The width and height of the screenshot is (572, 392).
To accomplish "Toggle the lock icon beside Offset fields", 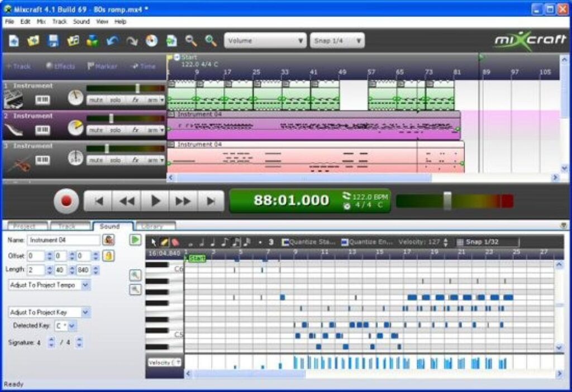I will click(x=110, y=256).
